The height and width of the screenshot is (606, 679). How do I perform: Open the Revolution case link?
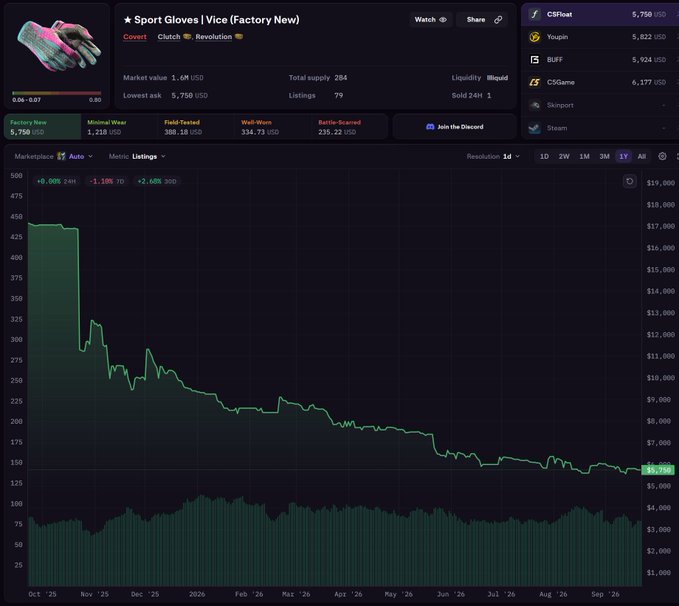[x=213, y=37]
